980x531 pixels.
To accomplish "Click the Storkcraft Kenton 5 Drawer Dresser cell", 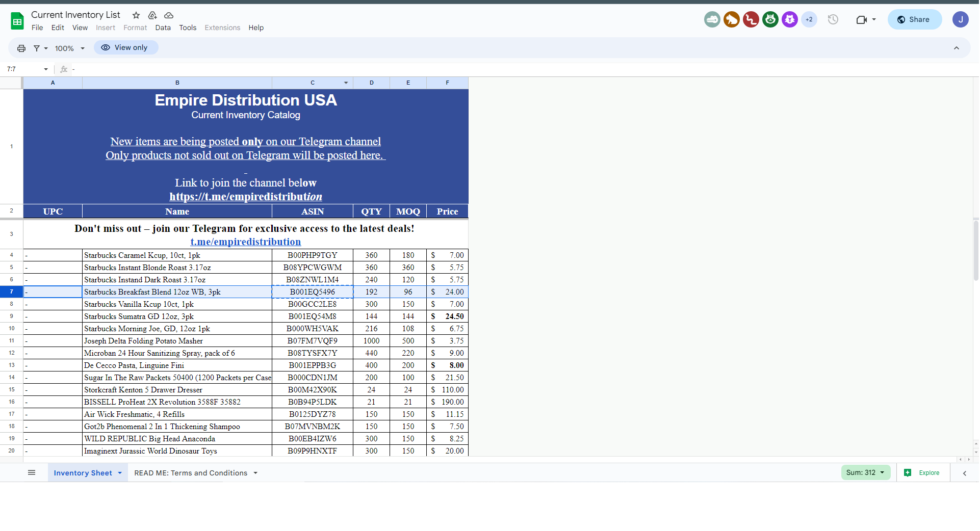I will 177,390.
